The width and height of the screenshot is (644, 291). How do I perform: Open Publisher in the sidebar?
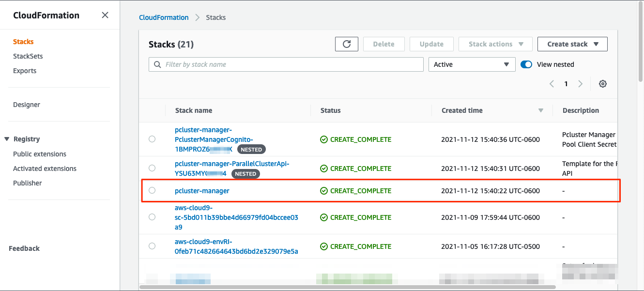tap(28, 183)
